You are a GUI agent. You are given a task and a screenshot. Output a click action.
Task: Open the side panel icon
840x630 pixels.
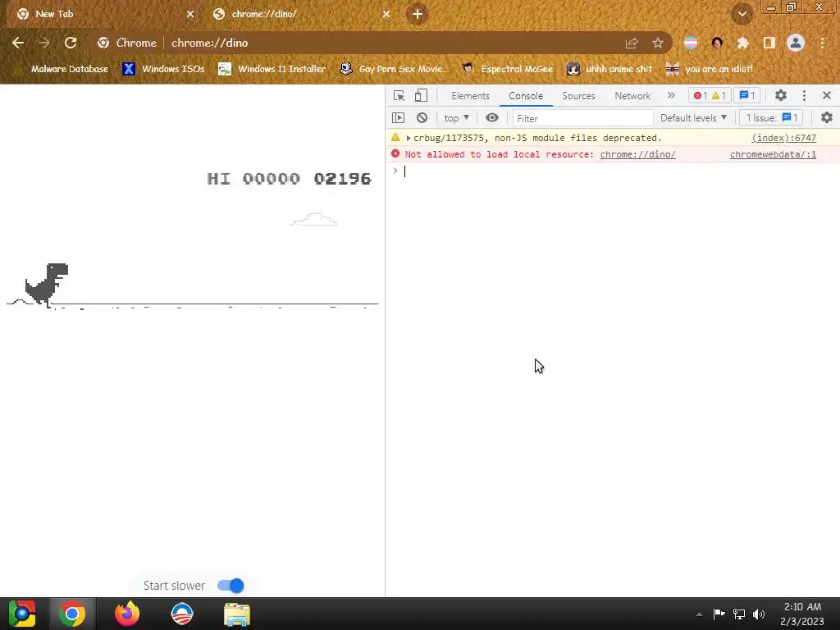(x=769, y=43)
